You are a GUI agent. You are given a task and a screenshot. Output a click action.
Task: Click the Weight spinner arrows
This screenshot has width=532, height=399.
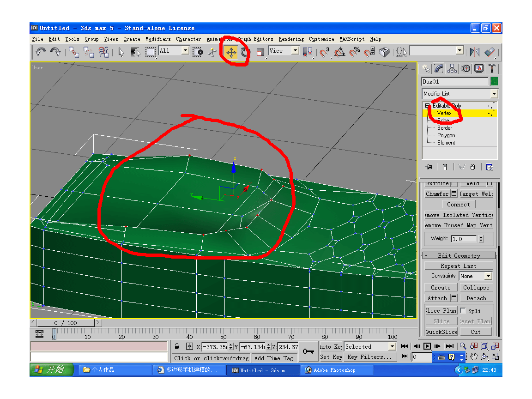(481, 239)
